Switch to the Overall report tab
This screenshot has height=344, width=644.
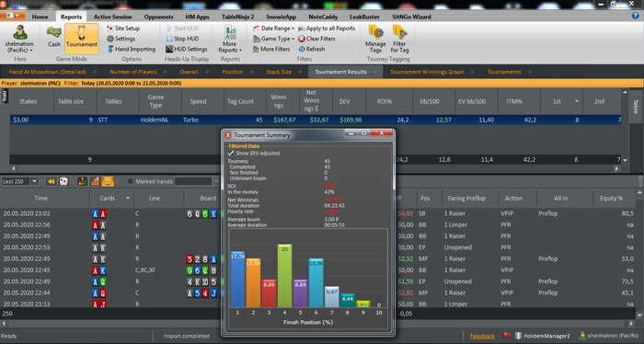(189, 72)
